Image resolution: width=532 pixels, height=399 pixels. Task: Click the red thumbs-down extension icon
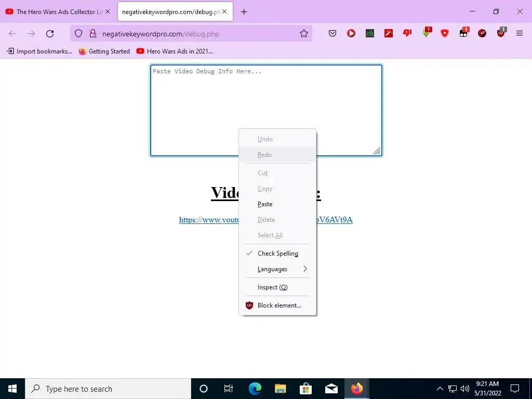pos(407,33)
